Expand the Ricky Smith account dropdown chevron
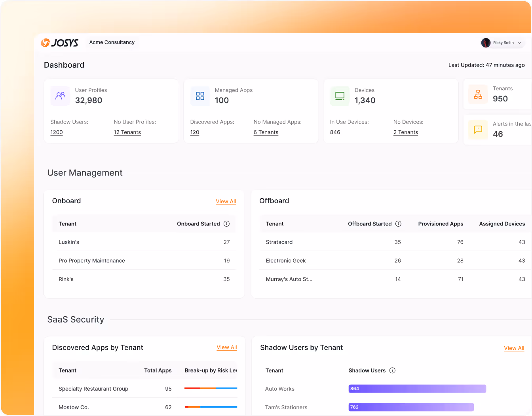 519,43
